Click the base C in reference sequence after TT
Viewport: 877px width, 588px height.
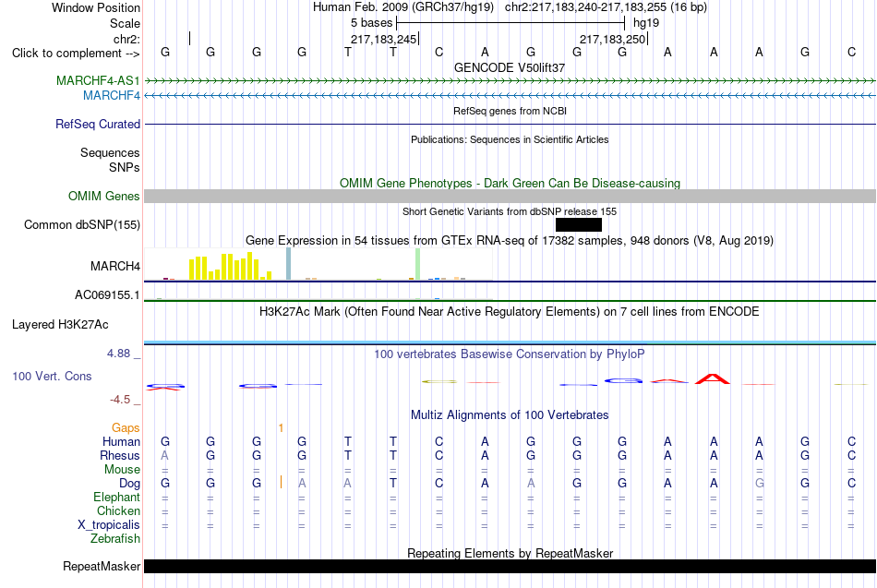pyautogui.click(x=439, y=52)
